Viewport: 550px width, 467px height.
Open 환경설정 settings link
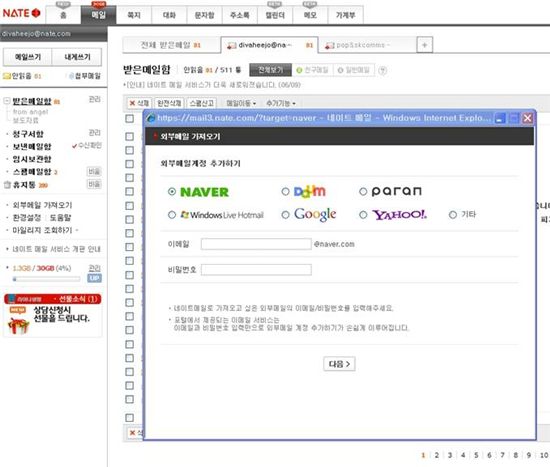[x=27, y=218]
